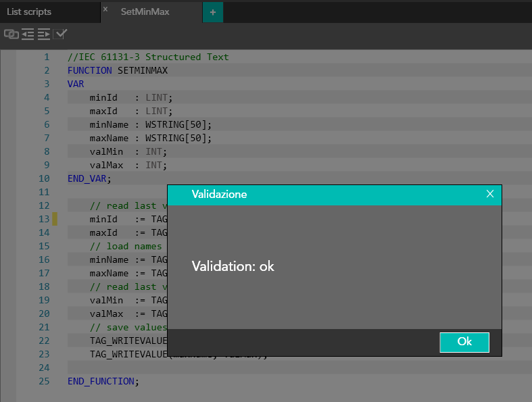Click line number 25 in the gutter
Image resolution: width=532 pixels, height=402 pixels.
pos(44,382)
